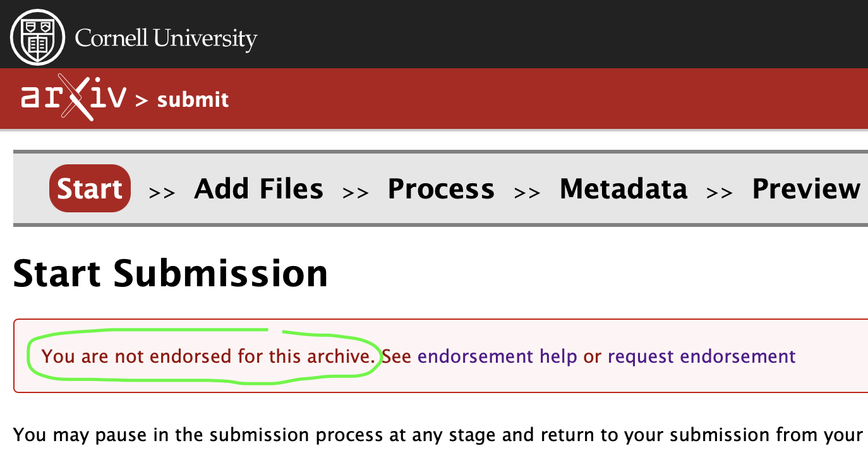Select the highlighted Start step
Image resolution: width=868 pixels, height=455 pixels.
(x=90, y=188)
